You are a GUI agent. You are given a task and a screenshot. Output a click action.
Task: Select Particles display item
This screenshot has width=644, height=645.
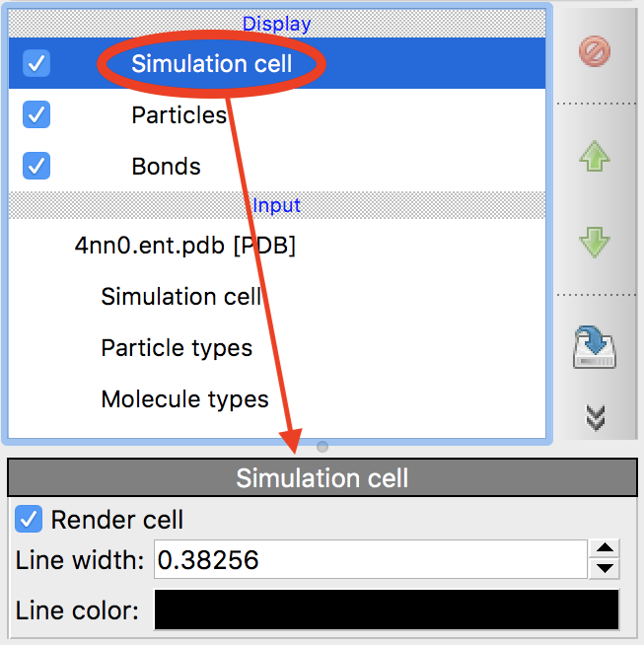[179, 115]
